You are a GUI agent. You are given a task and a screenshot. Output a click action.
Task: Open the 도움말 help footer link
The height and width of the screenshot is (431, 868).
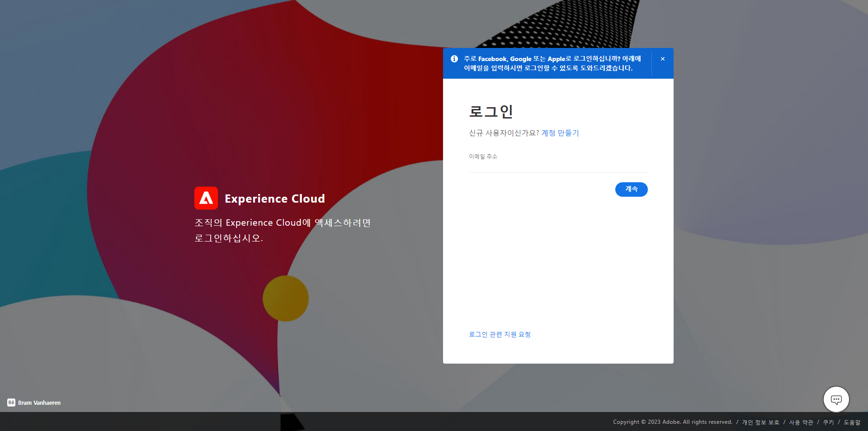(x=852, y=422)
